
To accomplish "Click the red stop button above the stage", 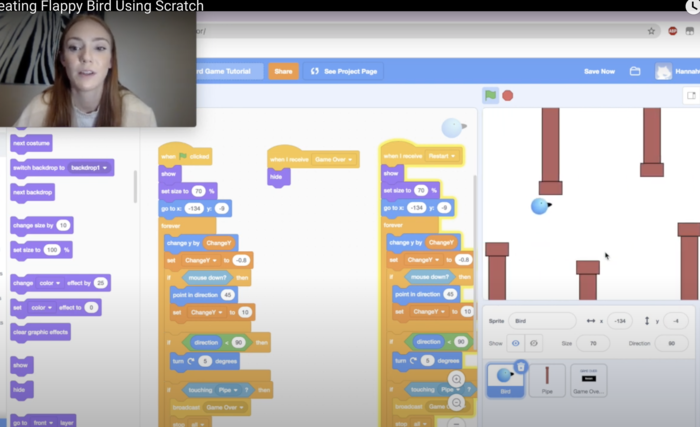I will click(x=508, y=96).
